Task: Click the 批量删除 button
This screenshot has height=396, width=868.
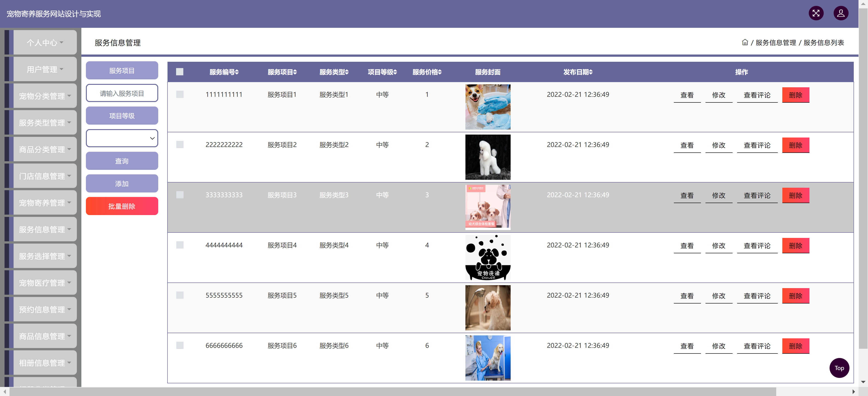Action: click(x=122, y=206)
